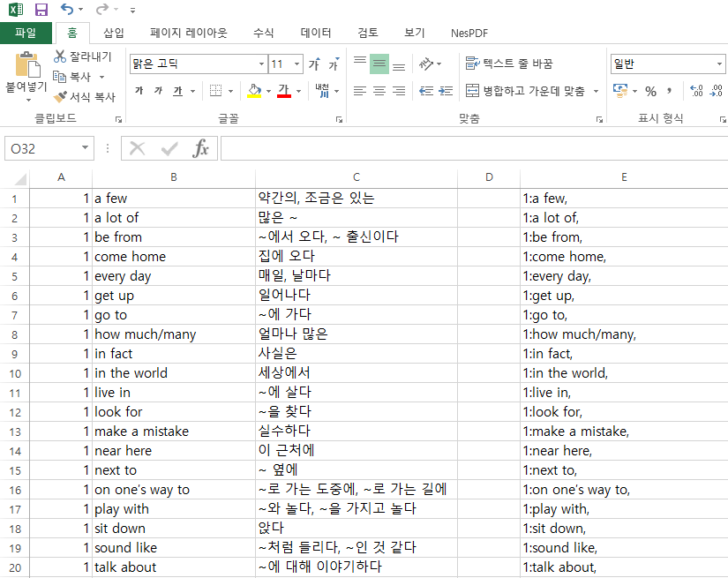Expand the 복사 dropdown arrow

click(101, 77)
